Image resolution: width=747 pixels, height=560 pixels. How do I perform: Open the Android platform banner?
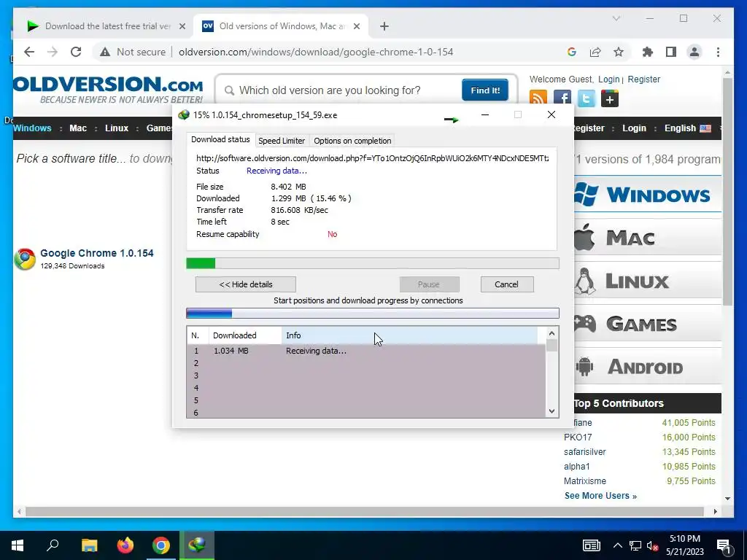click(647, 367)
